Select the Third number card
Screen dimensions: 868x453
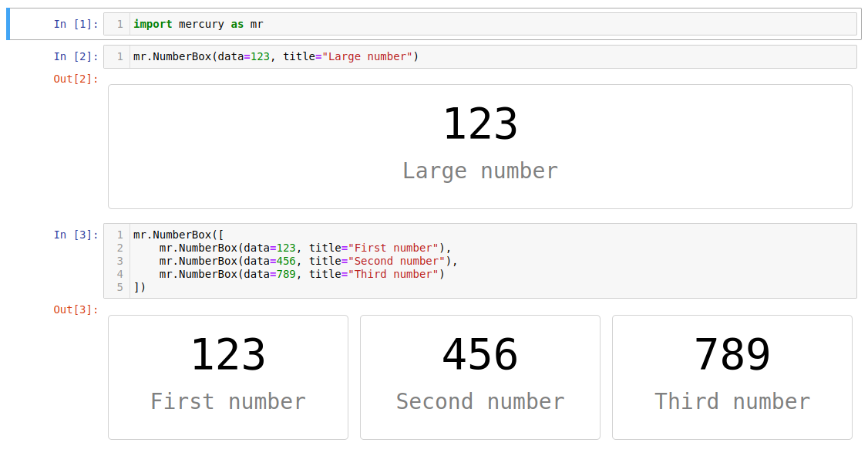click(x=732, y=377)
